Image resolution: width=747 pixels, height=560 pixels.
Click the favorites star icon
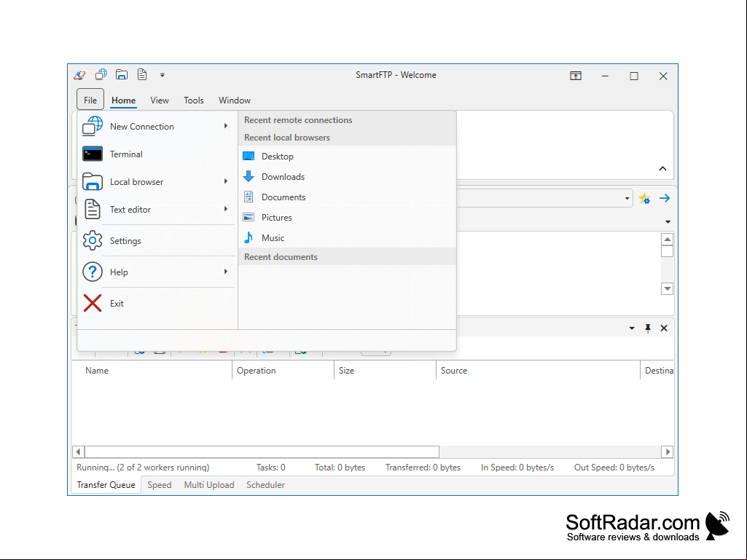coord(644,199)
